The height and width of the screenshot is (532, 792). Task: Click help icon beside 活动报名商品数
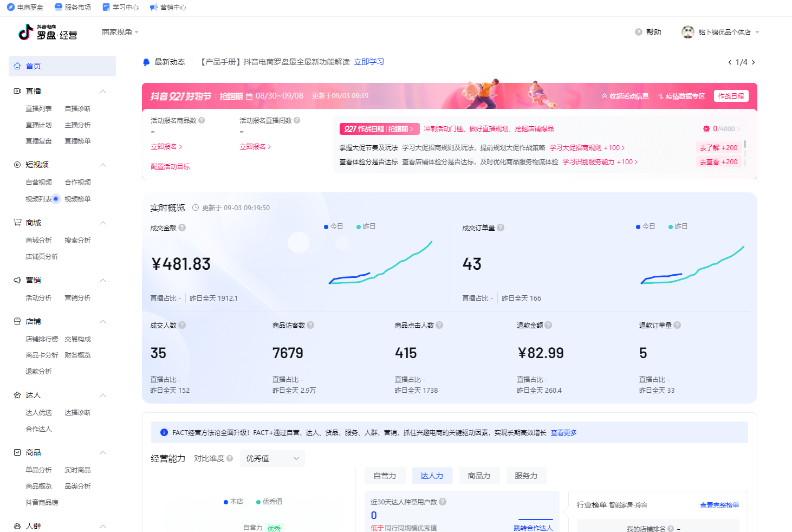202,120
